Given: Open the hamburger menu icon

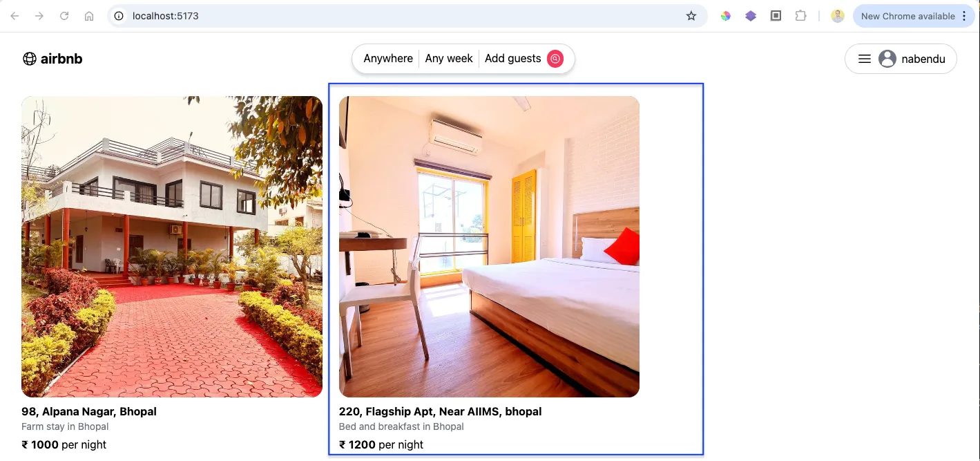Looking at the screenshot, I should tap(864, 59).
